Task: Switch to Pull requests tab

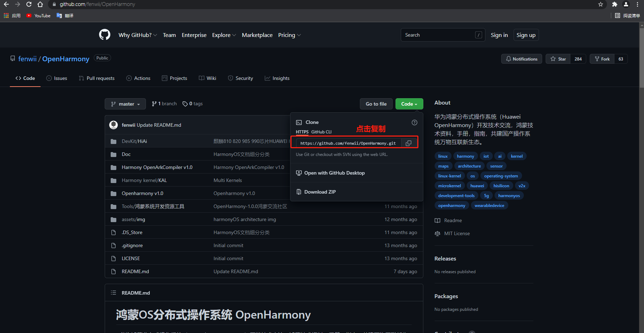Action: click(x=97, y=78)
